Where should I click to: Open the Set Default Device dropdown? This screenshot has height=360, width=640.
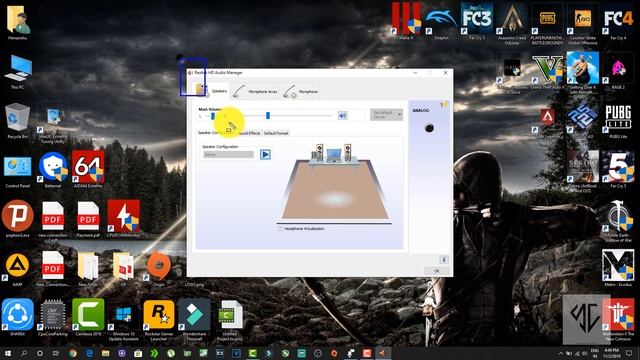coord(387,115)
